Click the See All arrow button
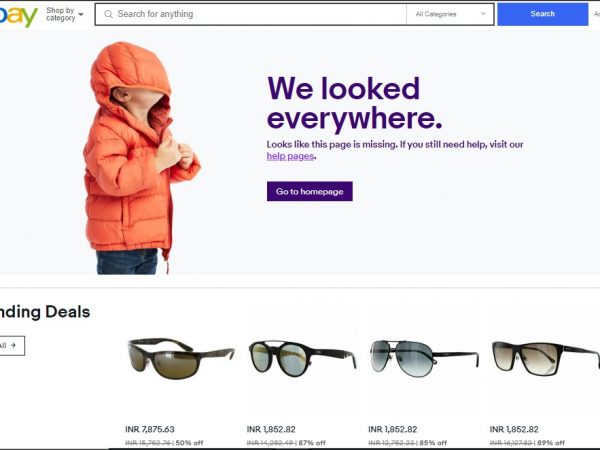 click(11, 346)
